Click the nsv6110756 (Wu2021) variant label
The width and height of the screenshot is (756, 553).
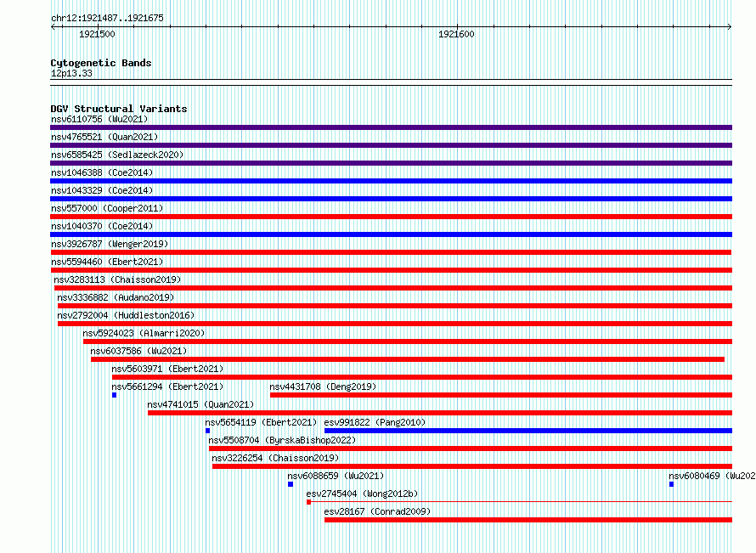99,119
